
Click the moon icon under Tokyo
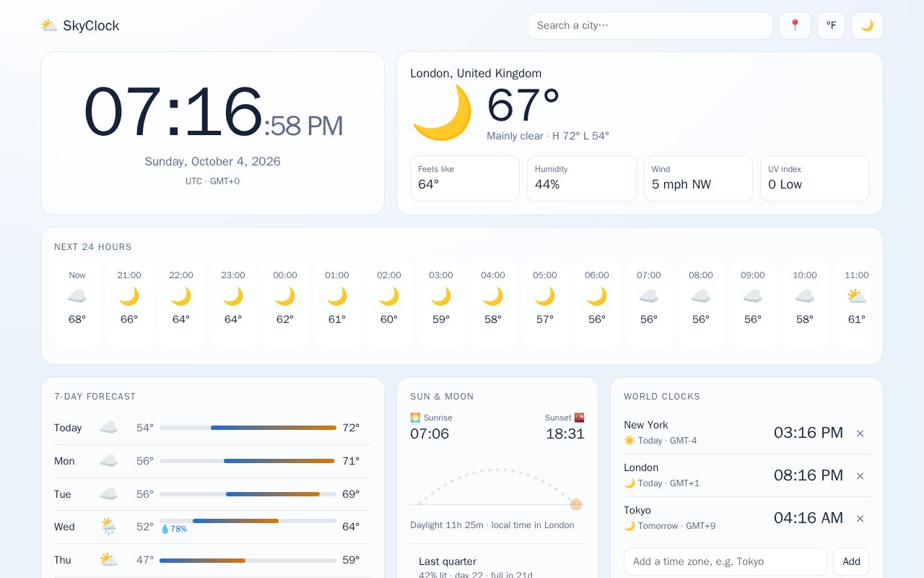click(x=629, y=526)
